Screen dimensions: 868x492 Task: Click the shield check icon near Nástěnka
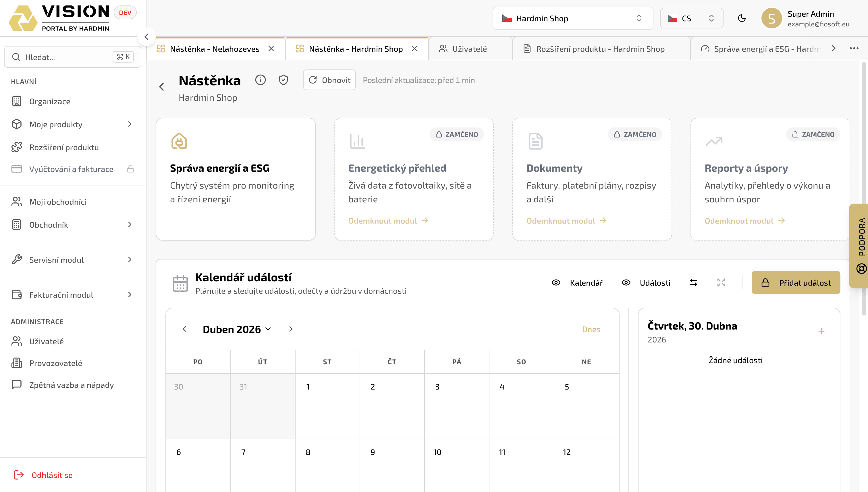[x=283, y=80]
